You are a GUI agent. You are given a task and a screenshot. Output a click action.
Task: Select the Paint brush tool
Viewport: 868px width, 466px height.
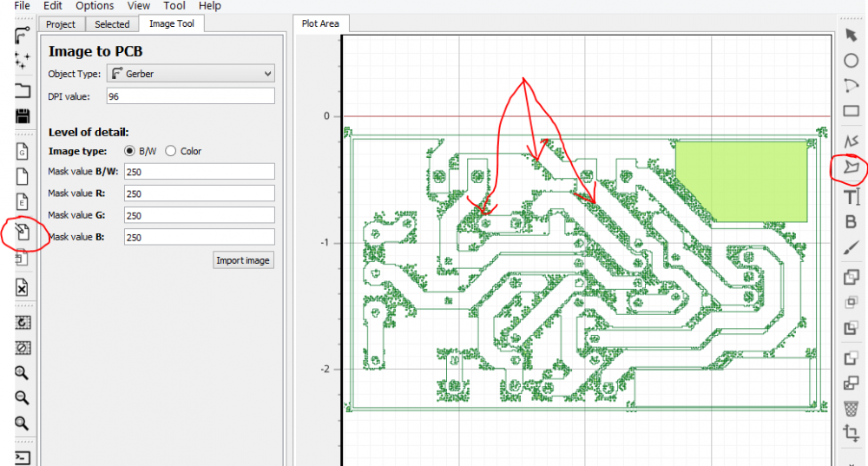tap(851, 247)
